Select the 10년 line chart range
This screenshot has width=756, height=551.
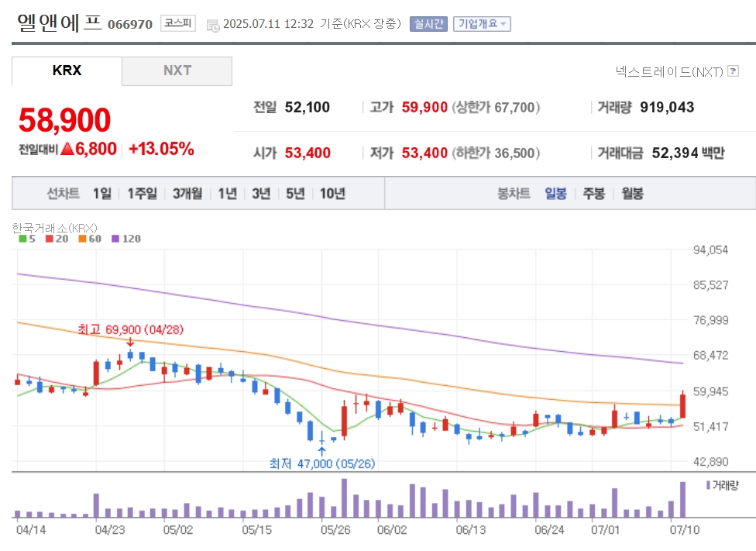pyautogui.click(x=332, y=194)
